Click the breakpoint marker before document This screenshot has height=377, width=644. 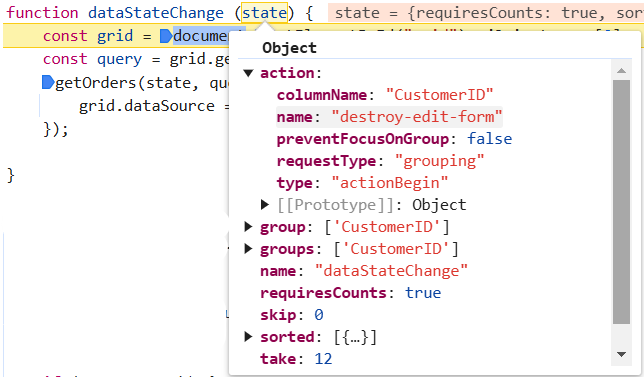pyautogui.click(x=166, y=36)
